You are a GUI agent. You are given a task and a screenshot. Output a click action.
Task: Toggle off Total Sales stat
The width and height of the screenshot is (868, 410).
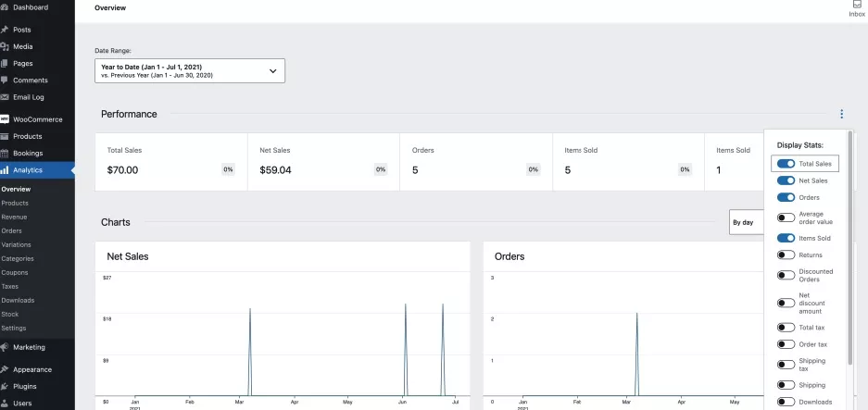pos(786,164)
